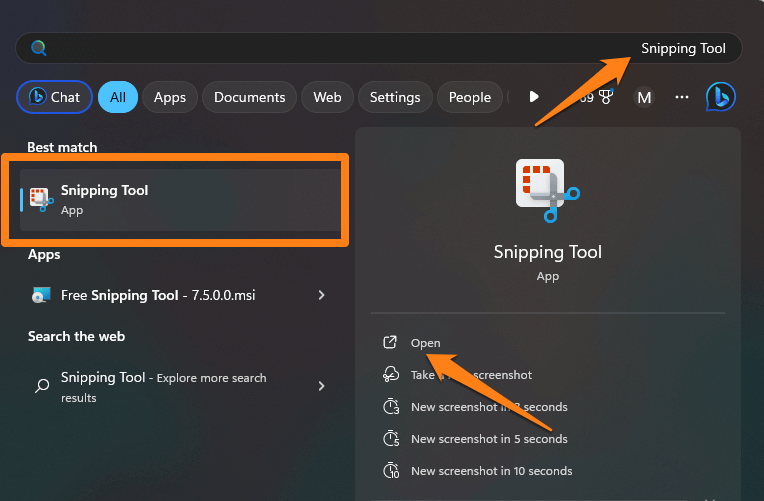
Task: Click the Snipping Tool title in details pane
Action: (x=548, y=252)
